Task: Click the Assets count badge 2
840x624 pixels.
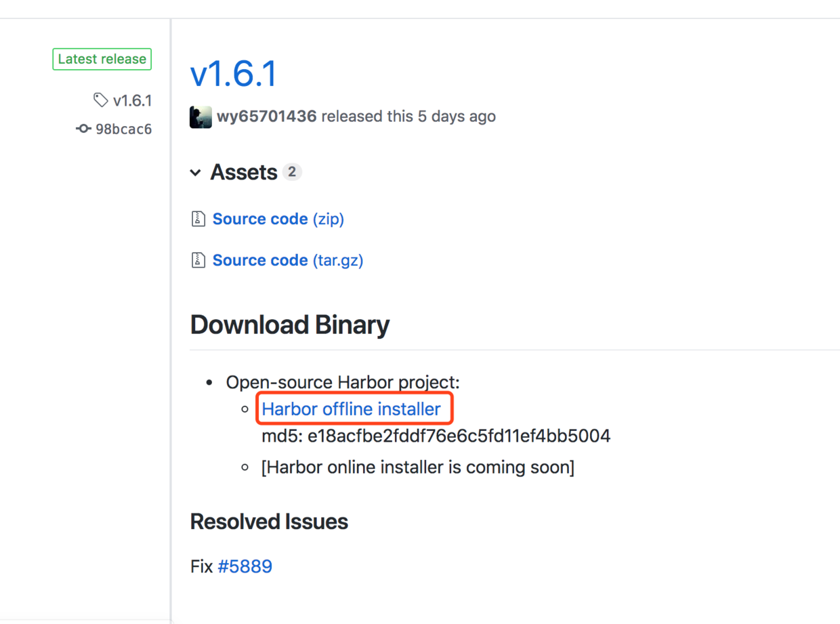Action: 292,172
